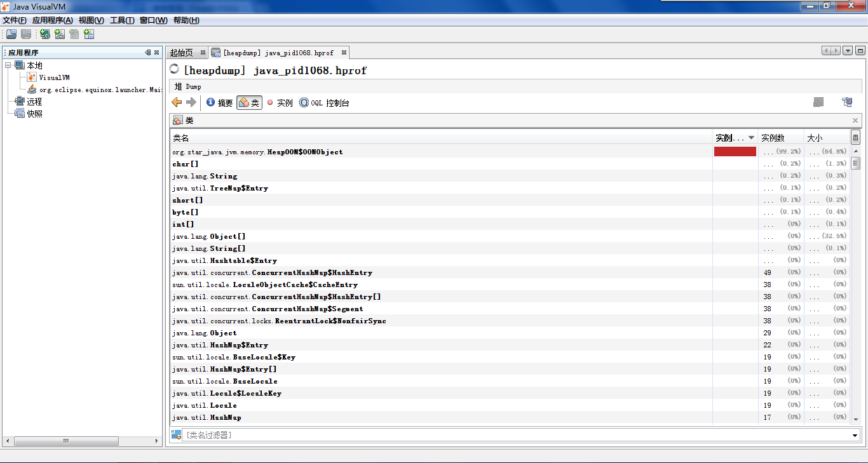The width and height of the screenshot is (868, 463).
Task: Open the 窗口(W) menu
Action: (154, 20)
